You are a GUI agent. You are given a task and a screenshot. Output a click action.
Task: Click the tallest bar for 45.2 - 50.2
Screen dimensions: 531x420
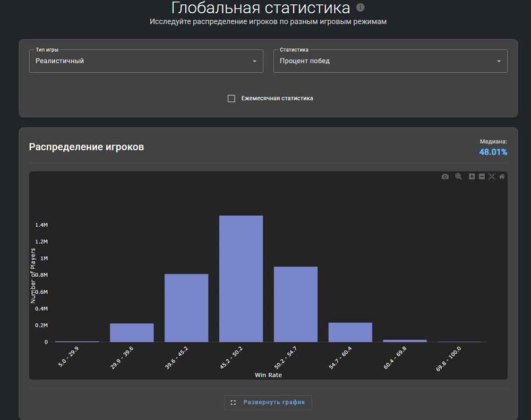tap(241, 279)
